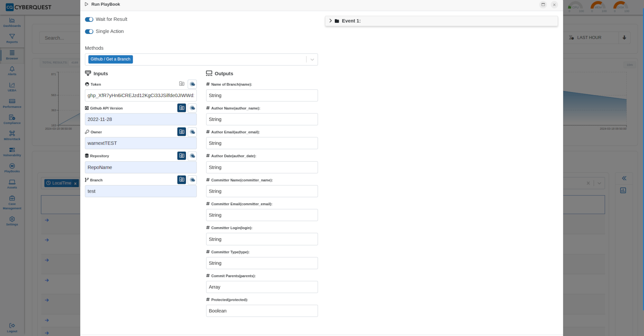
Task: Toggle the Single Action switch
Action: pyautogui.click(x=89, y=31)
